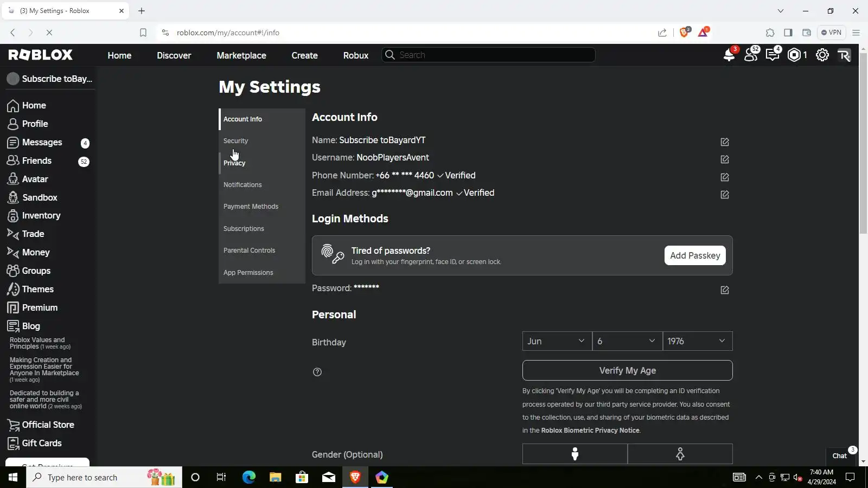Click the Verify My Age button
The width and height of the screenshot is (868, 488).
click(627, 370)
